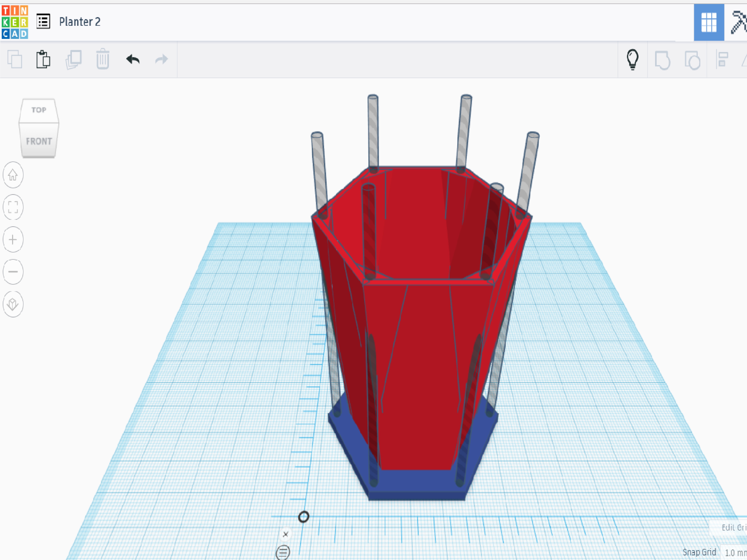Click the Align tool icon
This screenshot has height=560, width=747.
(722, 59)
